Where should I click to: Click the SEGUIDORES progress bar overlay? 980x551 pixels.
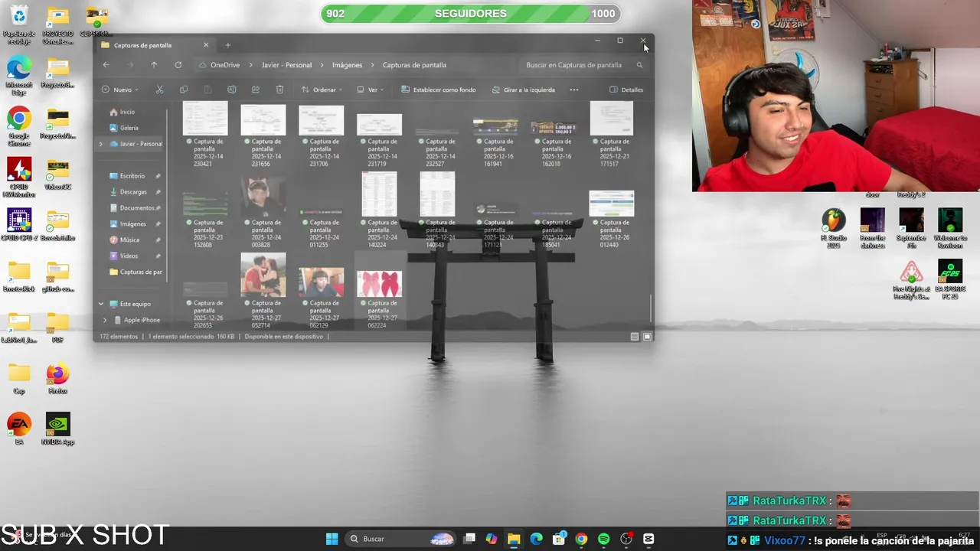pyautogui.click(x=470, y=14)
